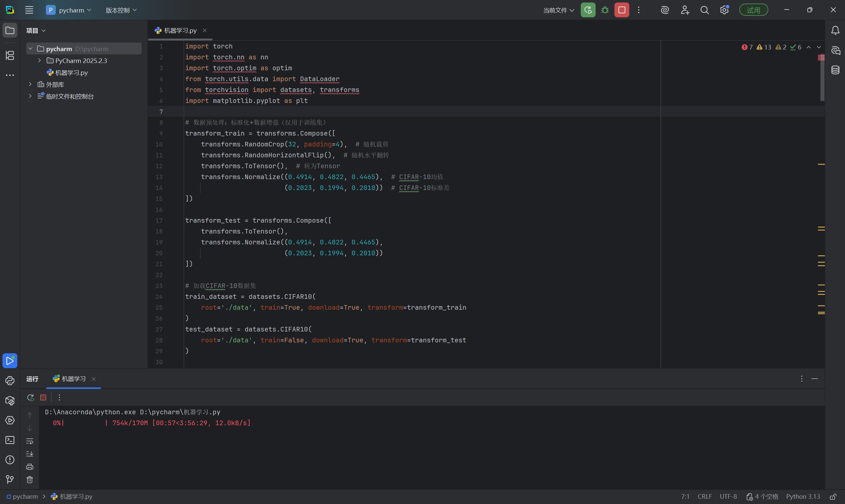Click the Search Everywhere magnifier icon
Screen dimensions: 845x504
point(704,10)
